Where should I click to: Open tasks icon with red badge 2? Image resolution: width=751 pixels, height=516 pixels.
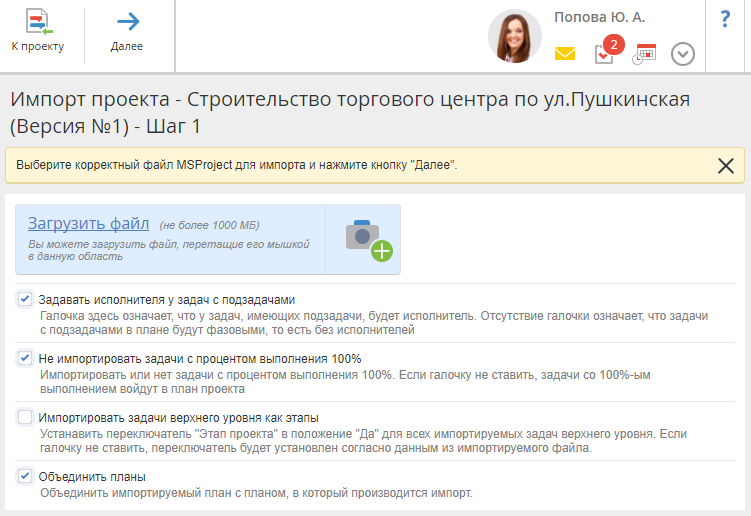[604, 54]
